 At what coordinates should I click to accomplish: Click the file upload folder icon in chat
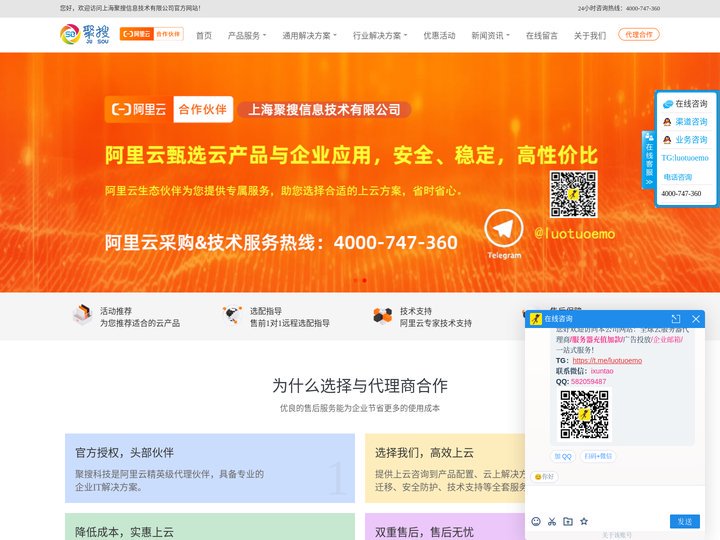568,521
